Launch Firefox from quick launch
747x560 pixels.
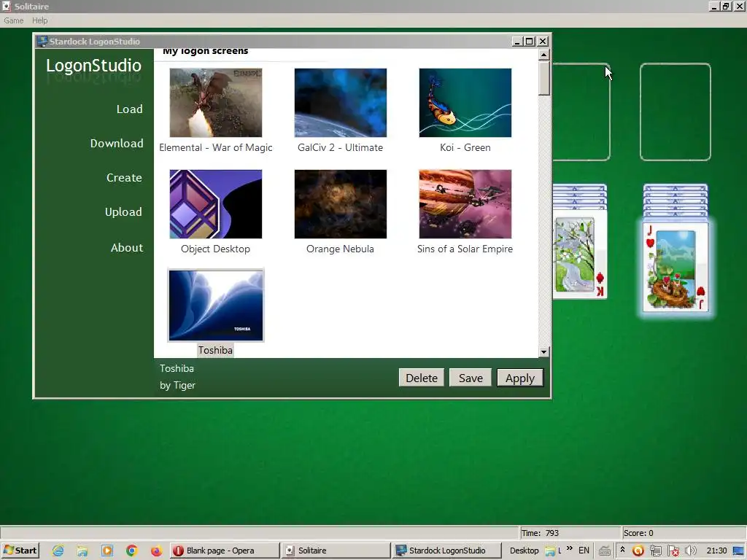point(156,551)
